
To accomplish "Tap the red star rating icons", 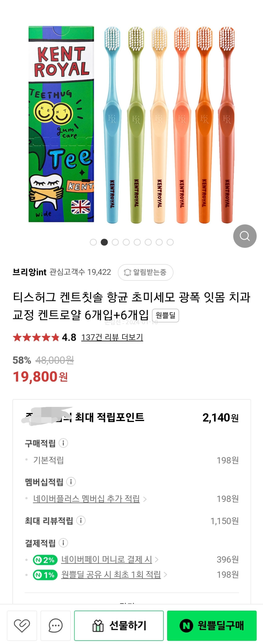I will coord(36,337).
